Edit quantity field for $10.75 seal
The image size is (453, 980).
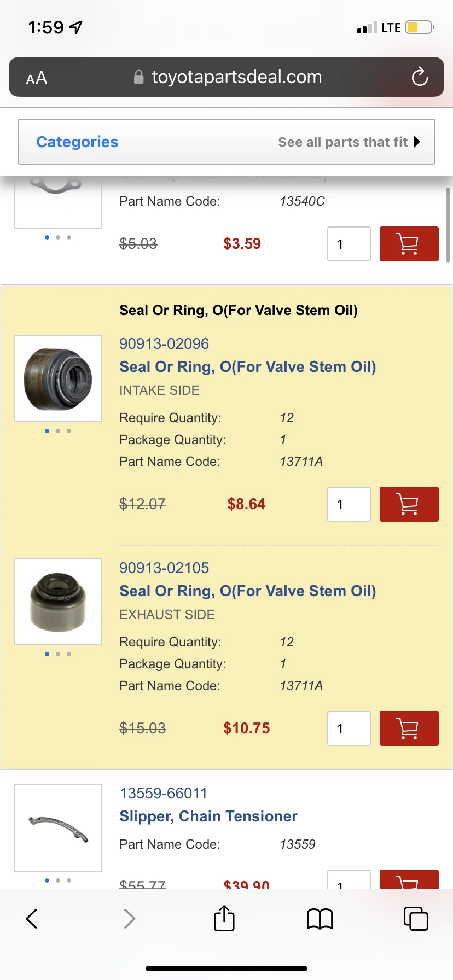click(x=349, y=728)
